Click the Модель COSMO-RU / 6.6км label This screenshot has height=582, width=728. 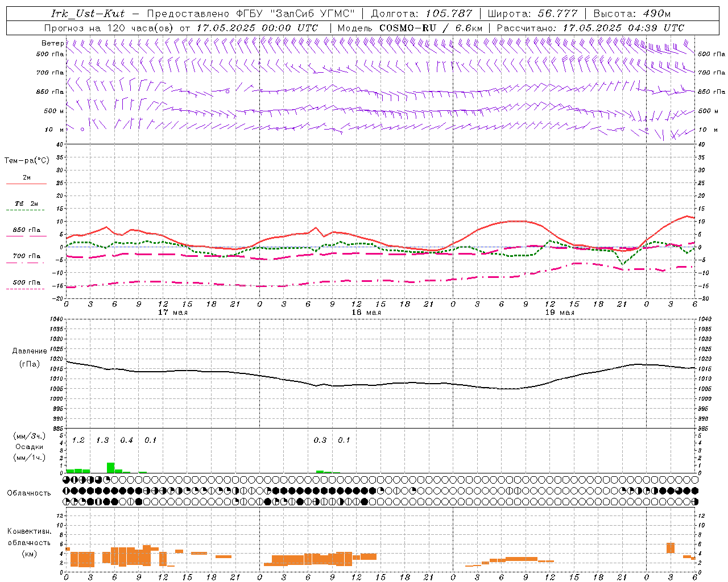point(409,28)
